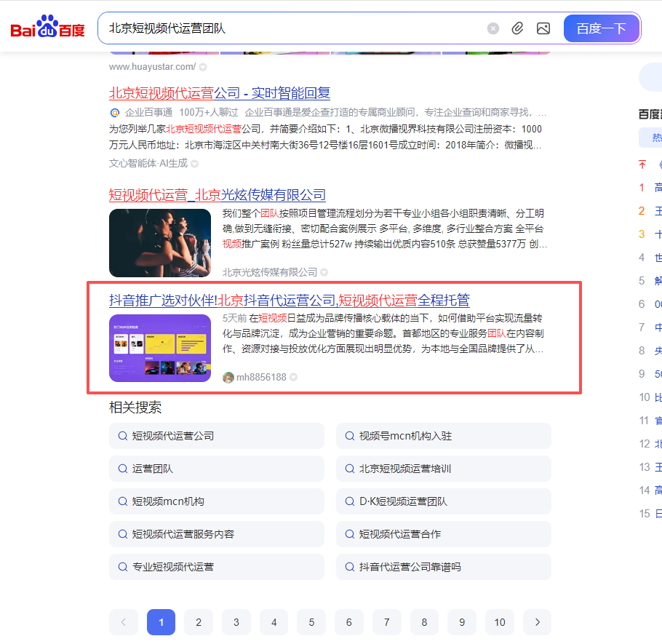Screen dimensions: 662x644
Task: Click the purple dashboard result thumbnail
Action: (x=159, y=348)
